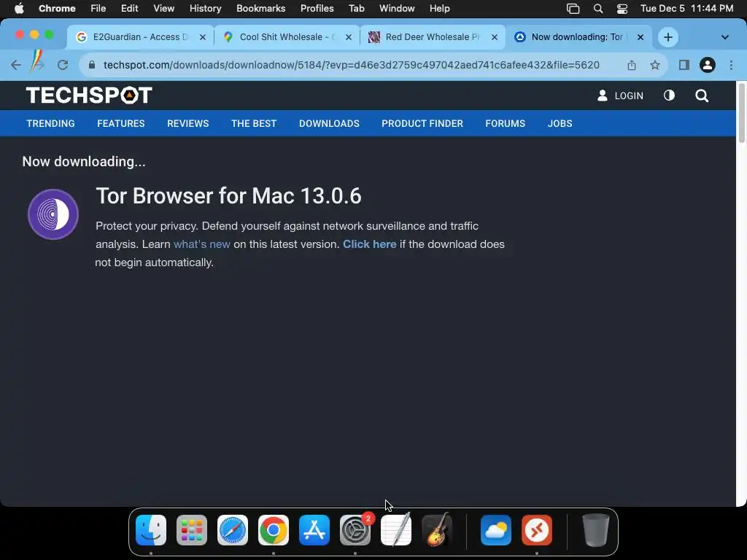The height and width of the screenshot is (560, 747).
Task: Click the Tor Browser for Mac 13.0.6 heading
Action: pos(228,195)
